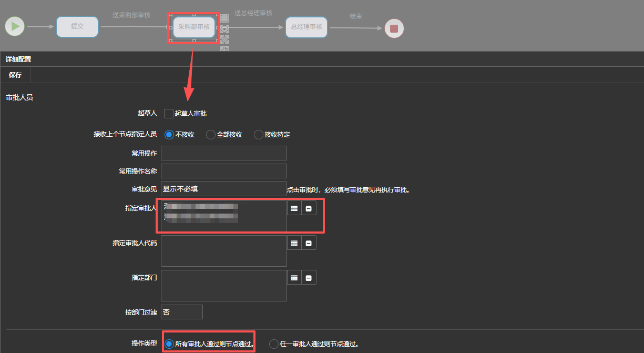644x353 pixels.
Task: Enable the 起草人审批 checkbox
Action: [x=169, y=114]
